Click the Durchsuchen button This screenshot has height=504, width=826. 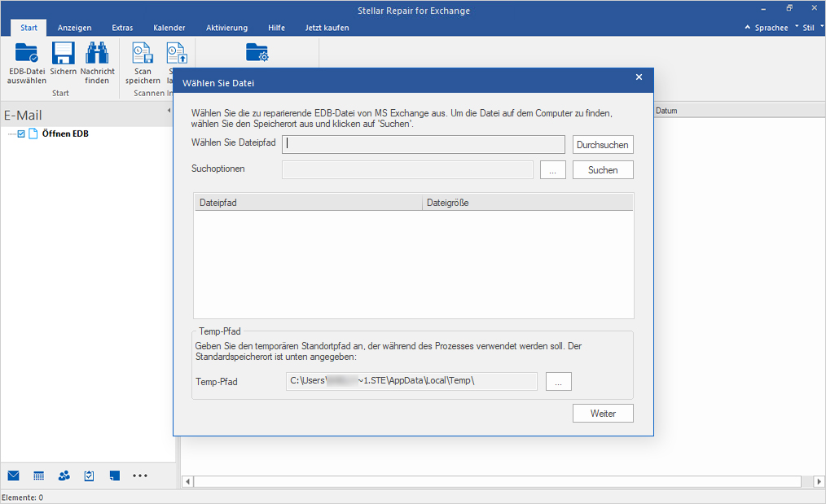coord(603,144)
